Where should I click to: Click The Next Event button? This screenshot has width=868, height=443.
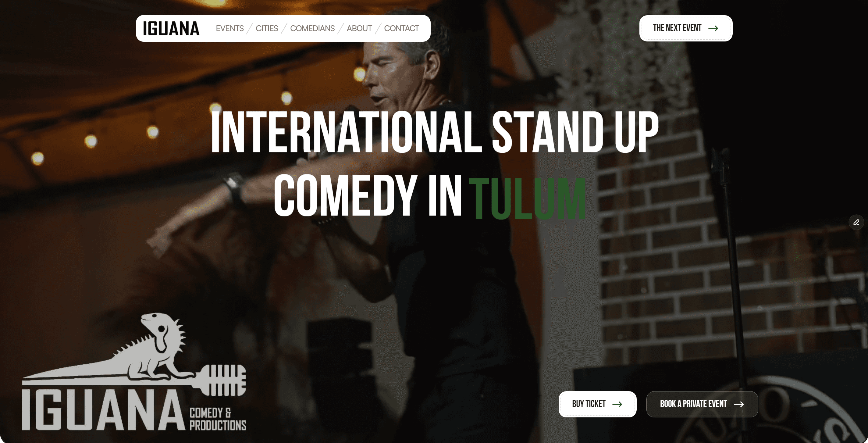point(686,28)
